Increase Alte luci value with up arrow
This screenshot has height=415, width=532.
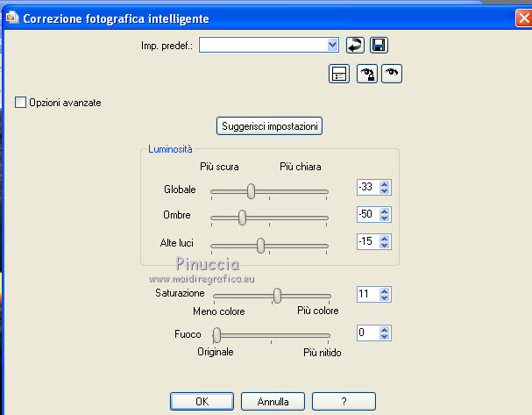coord(385,238)
